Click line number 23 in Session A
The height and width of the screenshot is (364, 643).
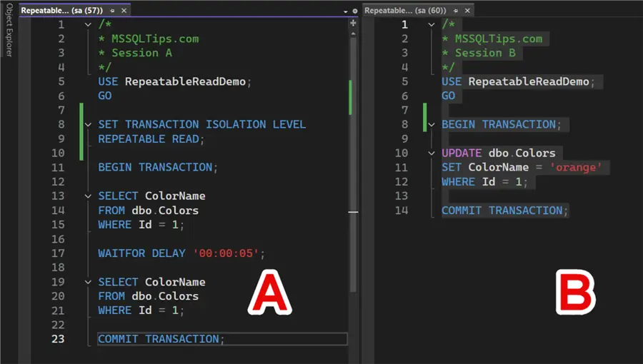tap(58, 339)
